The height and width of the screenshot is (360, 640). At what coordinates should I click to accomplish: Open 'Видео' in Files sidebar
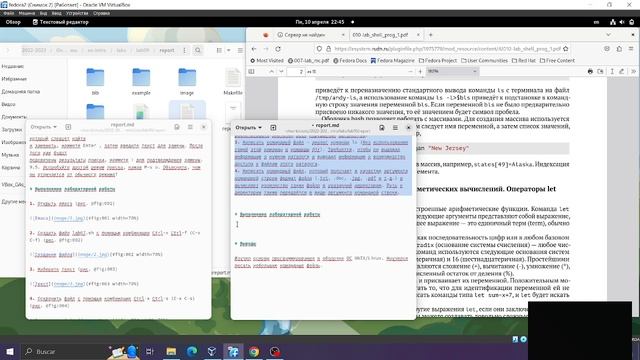[x=8, y=104]
